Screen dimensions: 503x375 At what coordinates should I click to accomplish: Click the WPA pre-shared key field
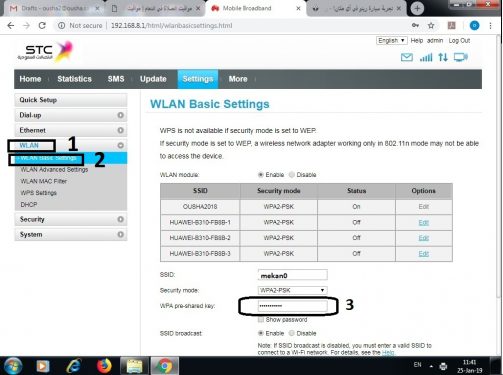(292, 306)
